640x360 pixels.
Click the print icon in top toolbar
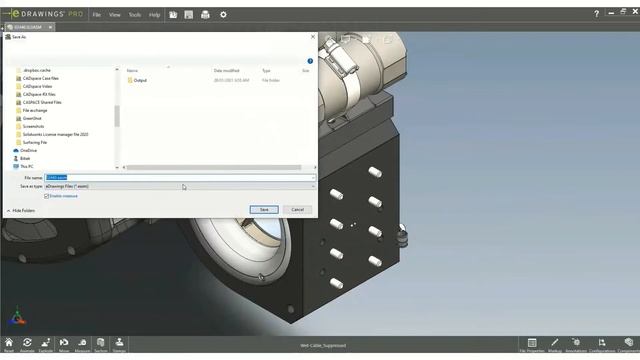coord(205,15)
